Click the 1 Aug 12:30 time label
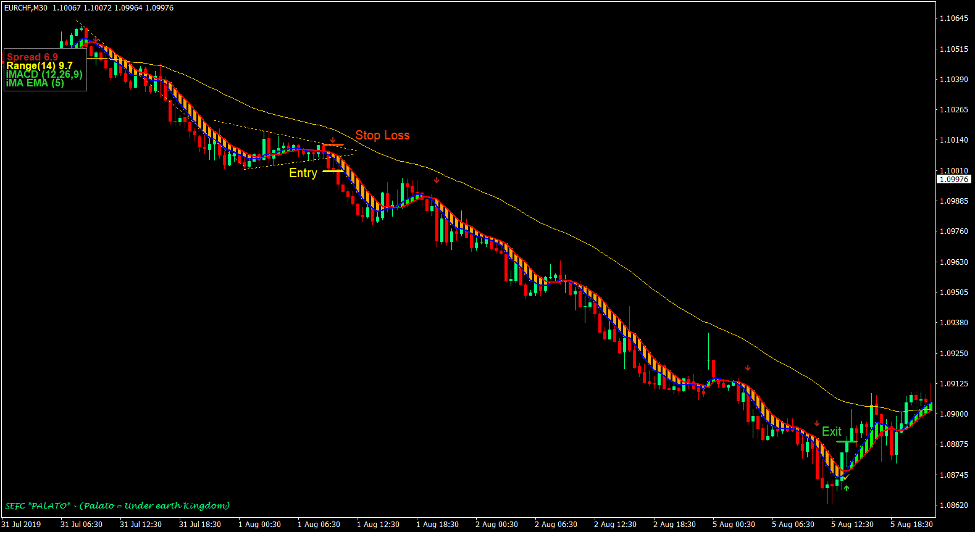Screen dimensions: 977x533 pyautogui.click(x=378, y=524)
